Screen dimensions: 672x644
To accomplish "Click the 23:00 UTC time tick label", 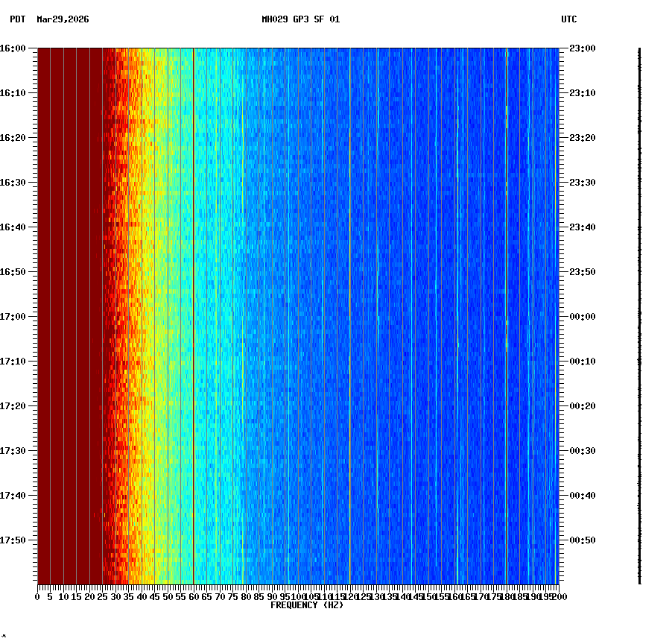I will [x=580, y=48].
